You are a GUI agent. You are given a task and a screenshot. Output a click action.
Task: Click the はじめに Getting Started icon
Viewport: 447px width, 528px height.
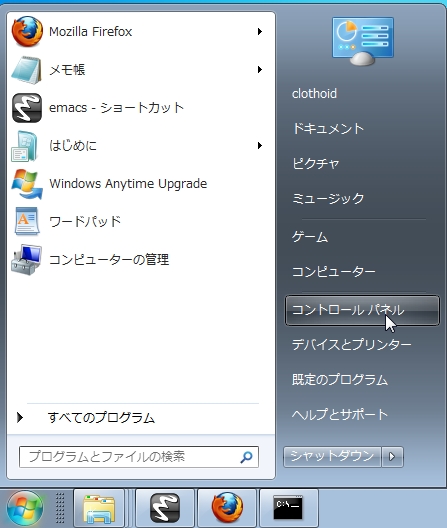(24, 146)
